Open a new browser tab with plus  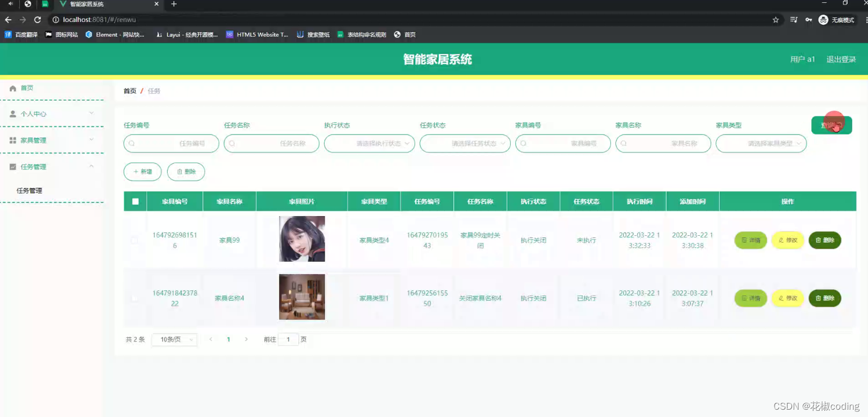pos(174,4)
